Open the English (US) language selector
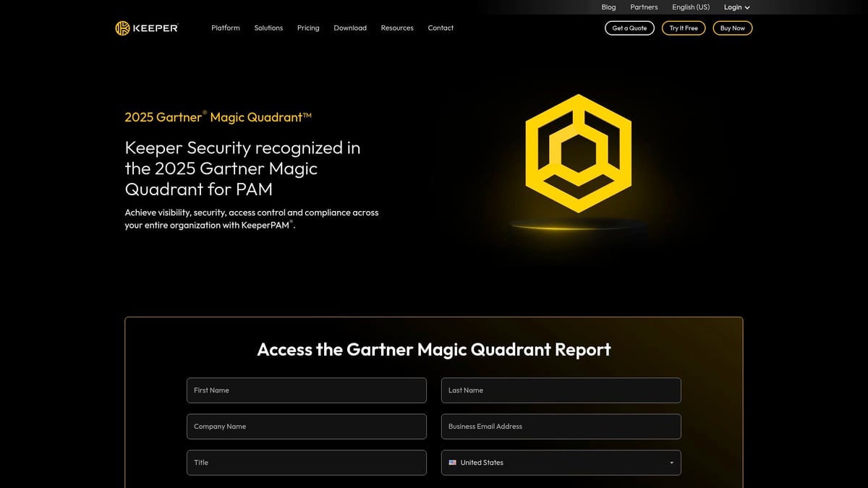This screenshot has height=488, width=868. (691, 7)
